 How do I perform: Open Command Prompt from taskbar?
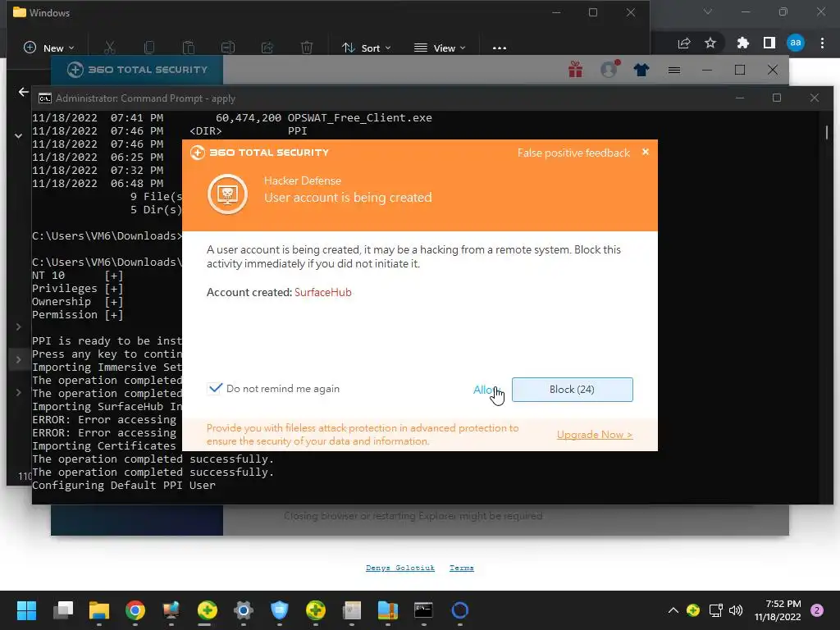pos(423,610)
